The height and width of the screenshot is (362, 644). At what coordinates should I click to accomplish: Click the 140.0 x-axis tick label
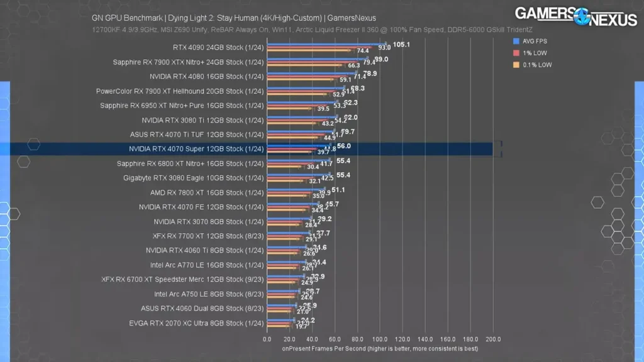(425, 339)
